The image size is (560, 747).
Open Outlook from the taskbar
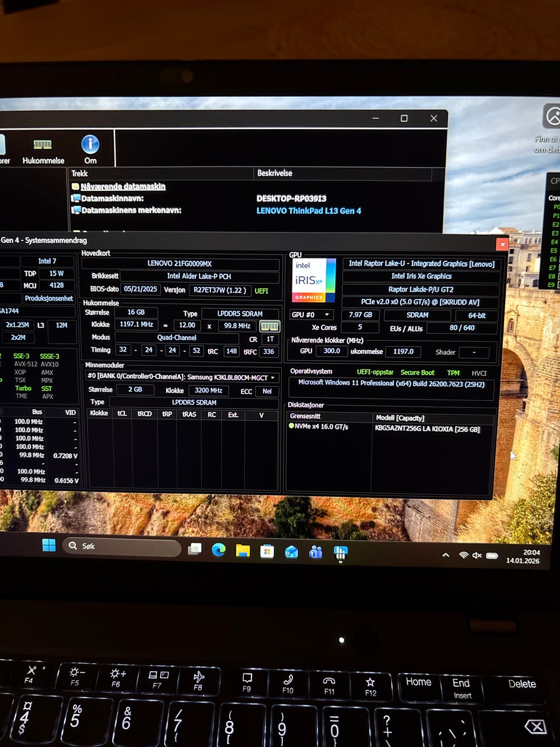[x=291, y=551]
